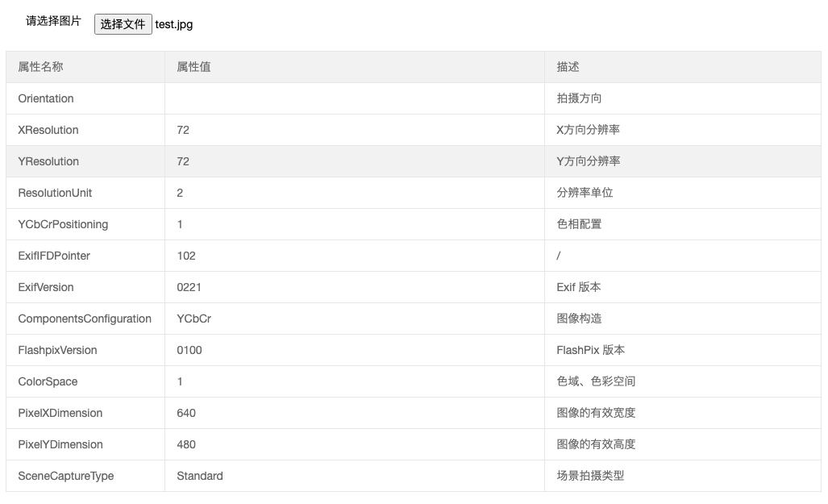This screenshot has width=828, height=504.
Task: Click the 选择文件 file chooser button
Action: pos(123,24)
